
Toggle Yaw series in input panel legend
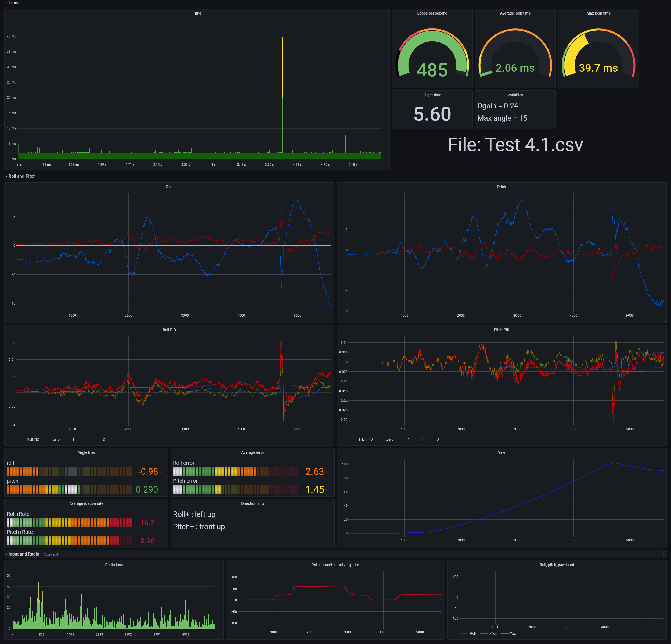513,633
